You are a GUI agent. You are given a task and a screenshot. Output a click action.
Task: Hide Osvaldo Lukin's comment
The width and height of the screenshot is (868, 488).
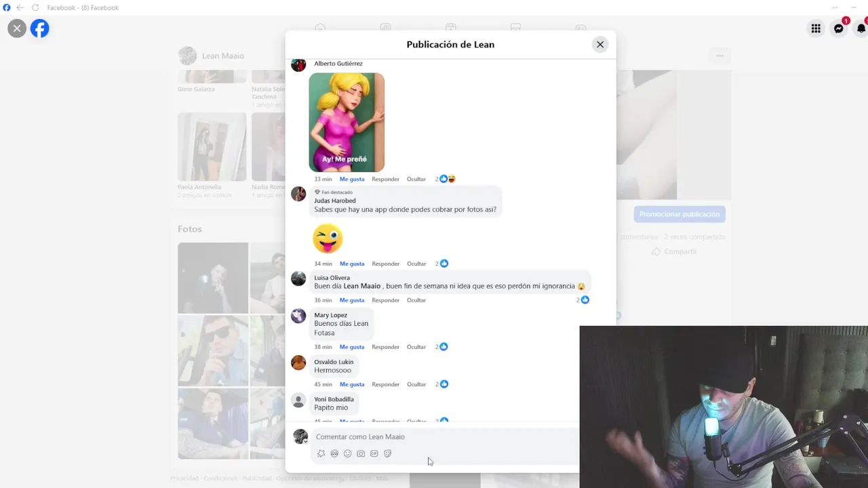click(416, 384)
